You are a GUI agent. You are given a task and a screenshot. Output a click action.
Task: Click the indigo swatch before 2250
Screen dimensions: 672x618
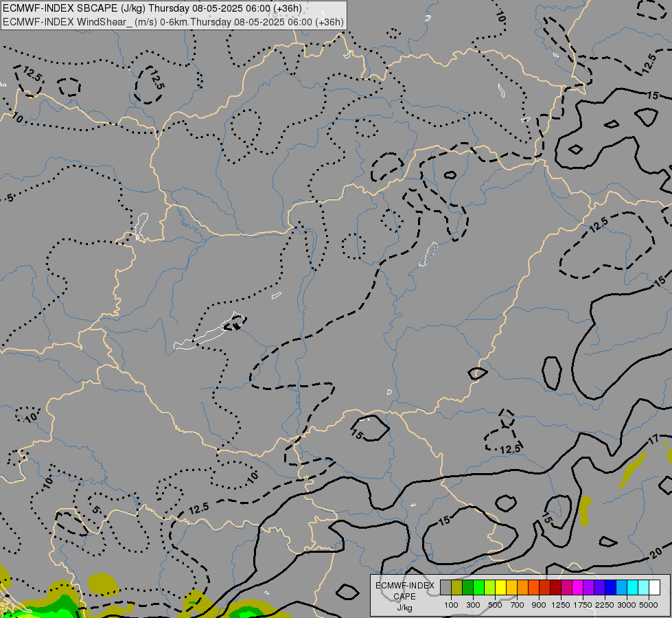pyautogui.click(x=599, y=587)
